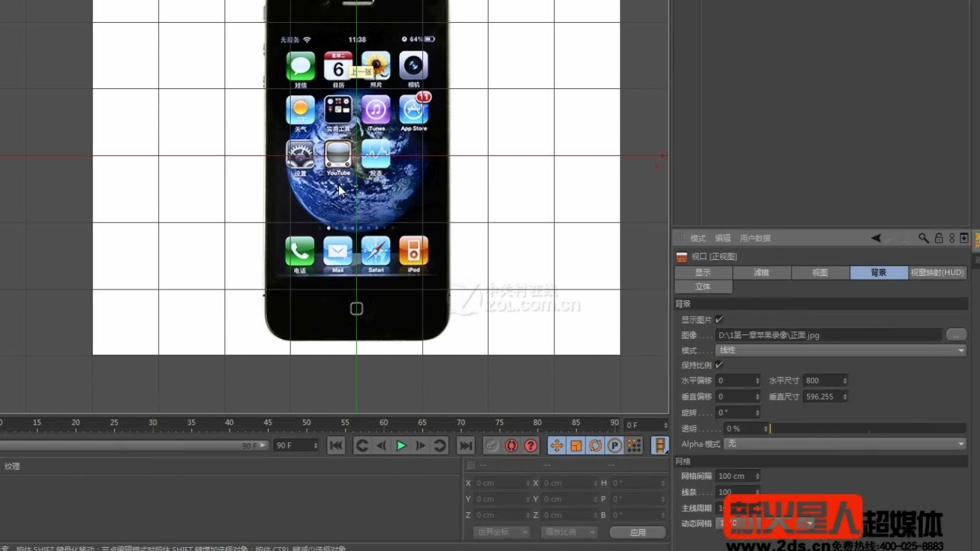Screen dimensions: 980x551
Task: Click the current frame 0 F field
Action: point(646,426)
